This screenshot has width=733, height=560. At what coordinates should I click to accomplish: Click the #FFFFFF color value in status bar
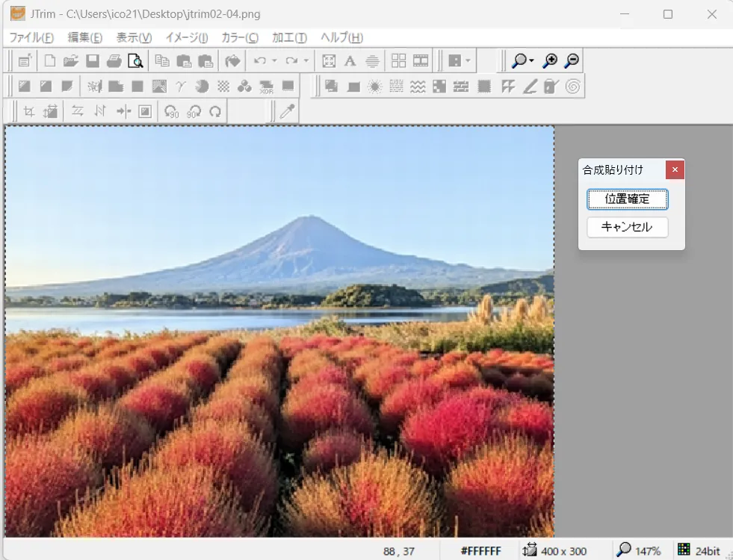pos(480,551)
